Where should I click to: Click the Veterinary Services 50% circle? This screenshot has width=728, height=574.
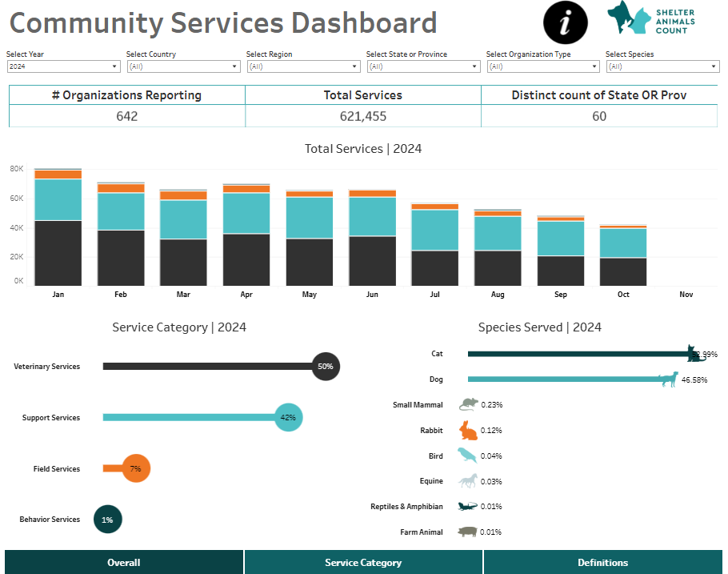coord(325,366)
